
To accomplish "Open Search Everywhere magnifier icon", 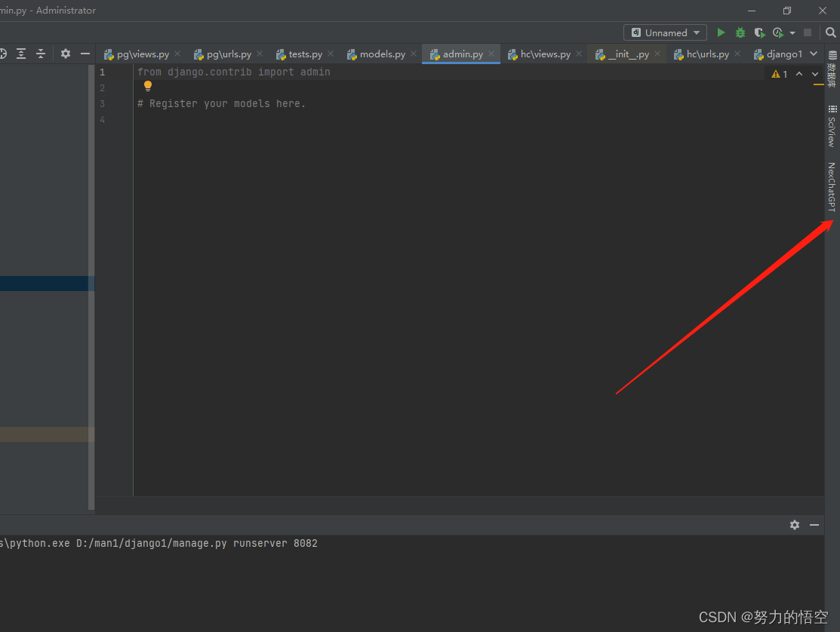I will [x=830, y=32].
